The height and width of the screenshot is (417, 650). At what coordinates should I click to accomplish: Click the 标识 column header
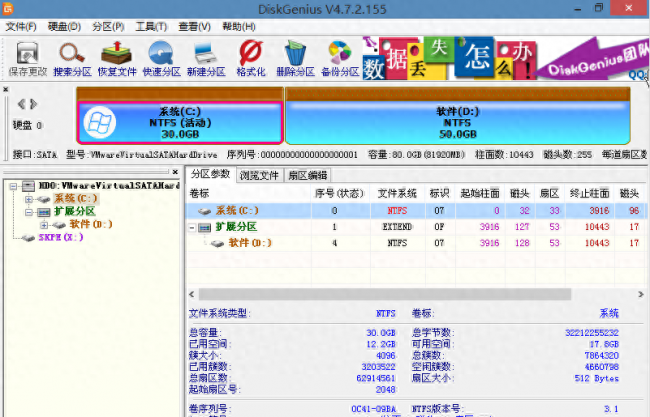tap(439, 194)
